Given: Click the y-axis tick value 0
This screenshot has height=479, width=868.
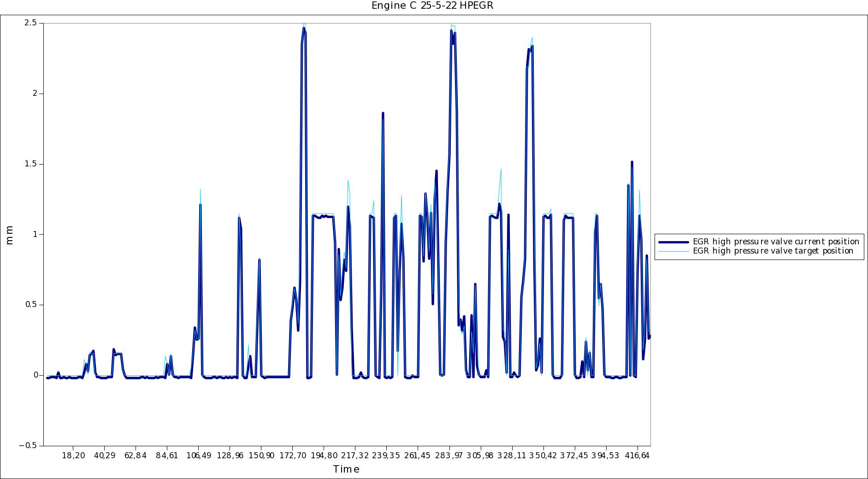Looking at the screenshot, I should 35,375.
